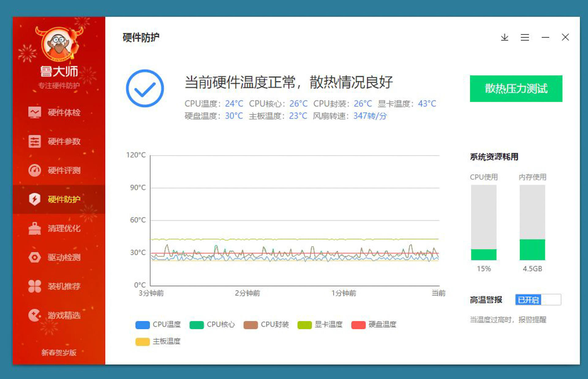This screenshot has height=379, width=588.
Task: Click the download arrow icon in title bar
Action: pyautogui.click(x=504, y=37)
